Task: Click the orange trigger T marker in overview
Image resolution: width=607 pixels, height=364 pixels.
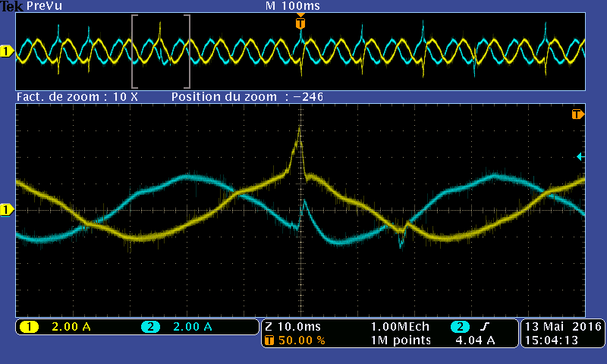Action: tap(300, 24)
